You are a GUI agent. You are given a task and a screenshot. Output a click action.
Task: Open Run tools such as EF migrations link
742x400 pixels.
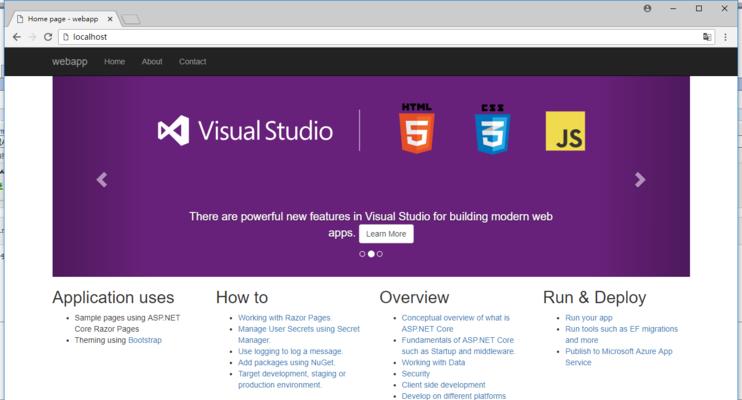pos(621,335)
